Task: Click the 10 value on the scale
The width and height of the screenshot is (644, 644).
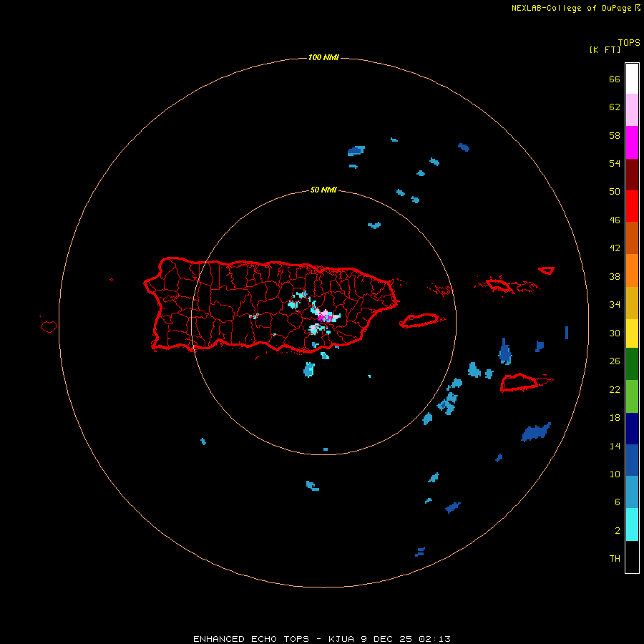Action: [x=615, y=474]
